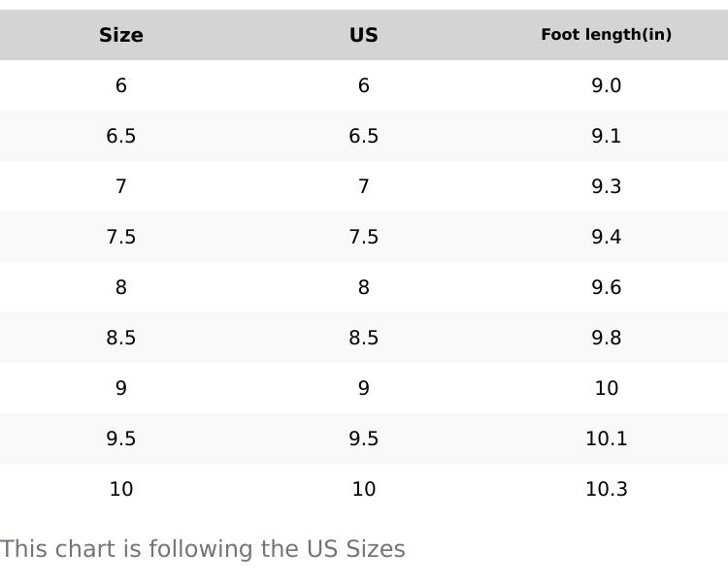Select the 9.3 foot length cell

coord(606,186)
